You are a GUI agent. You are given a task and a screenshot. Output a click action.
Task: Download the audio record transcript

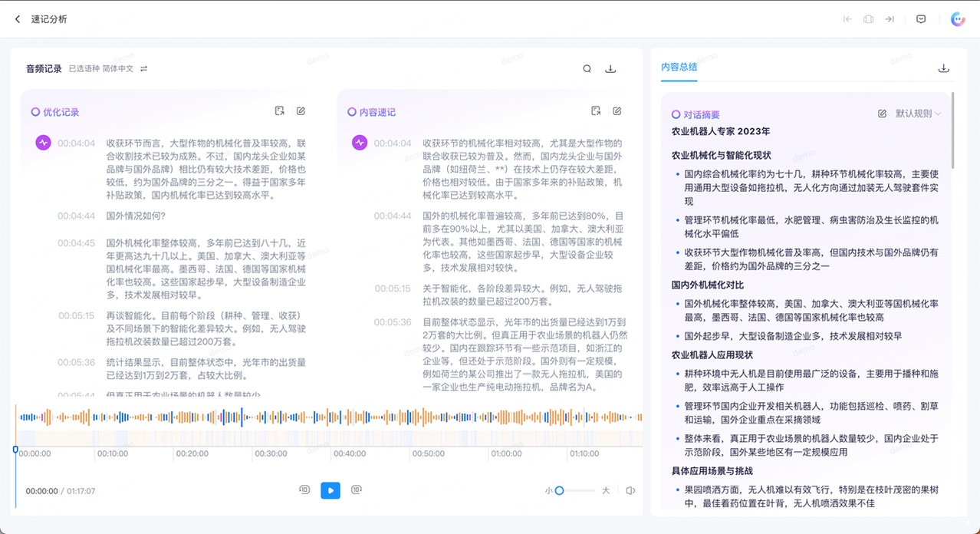coord(610,69)
